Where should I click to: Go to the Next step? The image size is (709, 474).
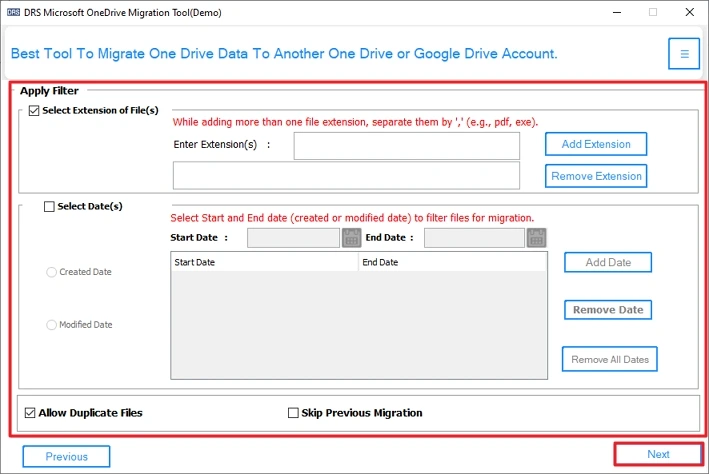click(x=658, y=454)
